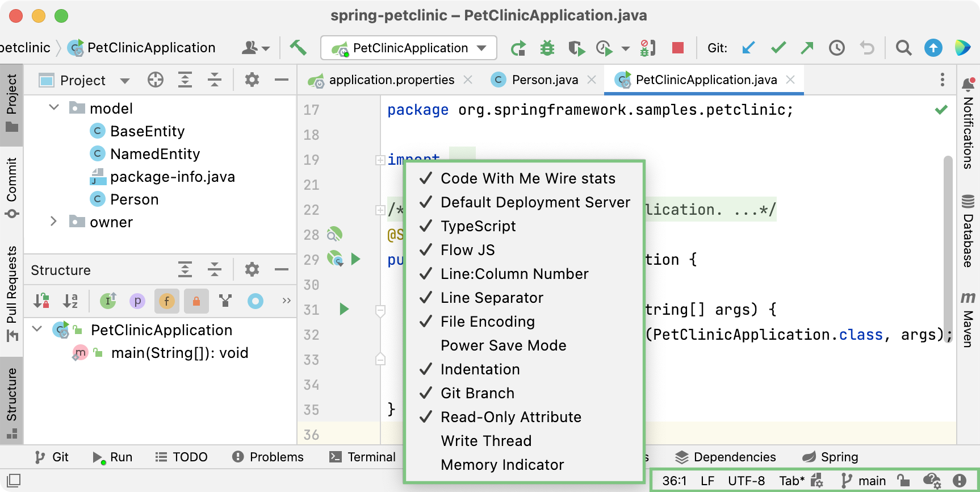Open the Problems tool window
This screenshot has width=980, height=492.
click(268, 457)
